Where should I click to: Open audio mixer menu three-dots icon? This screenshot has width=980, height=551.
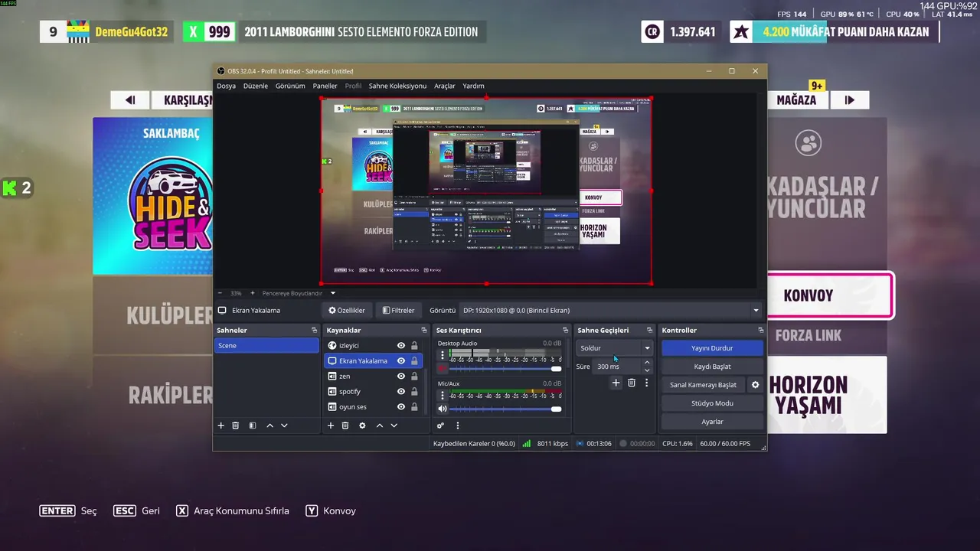(x=457, y=425)
